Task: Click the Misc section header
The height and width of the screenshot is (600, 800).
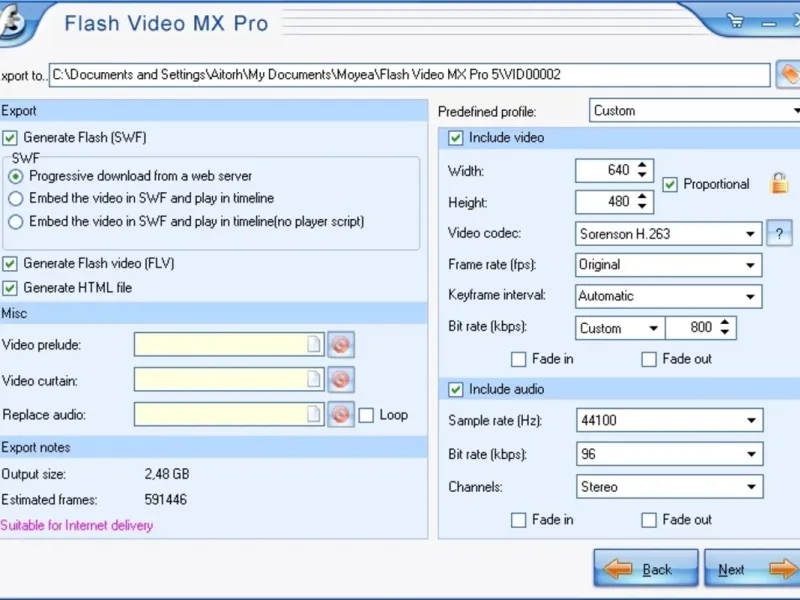Action: (214, 313)
